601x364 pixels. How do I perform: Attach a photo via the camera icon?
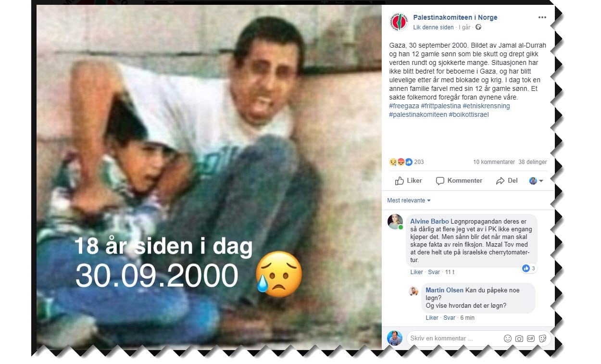point(519,339)
